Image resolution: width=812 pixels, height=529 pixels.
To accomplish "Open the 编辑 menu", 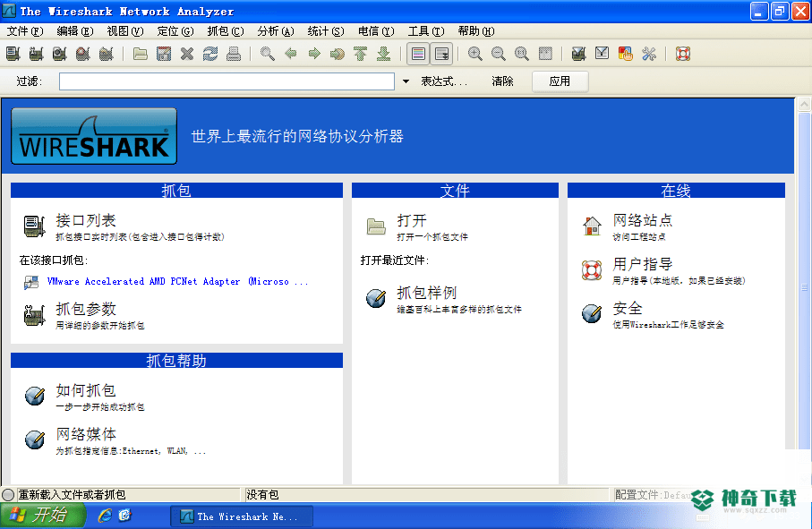I will click(74, 31).
